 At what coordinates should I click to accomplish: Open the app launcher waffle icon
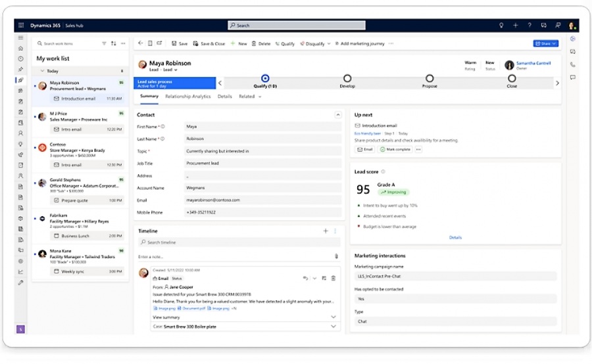21,26
